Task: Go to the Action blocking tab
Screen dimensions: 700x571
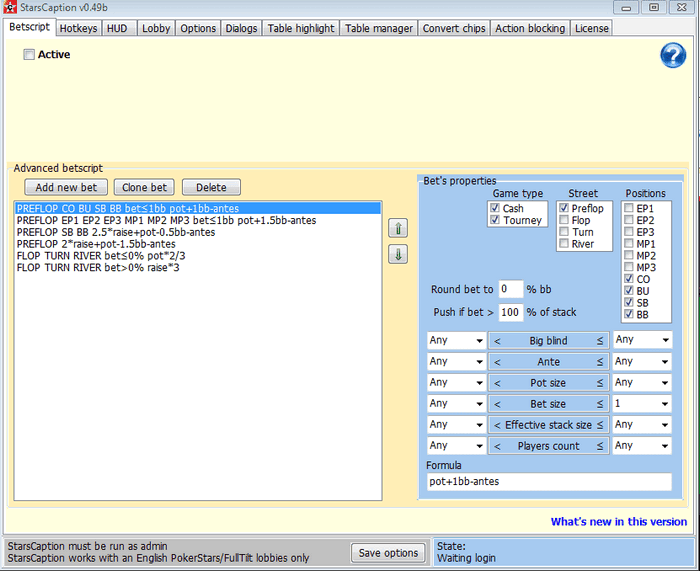Action: tap(529, 28)
